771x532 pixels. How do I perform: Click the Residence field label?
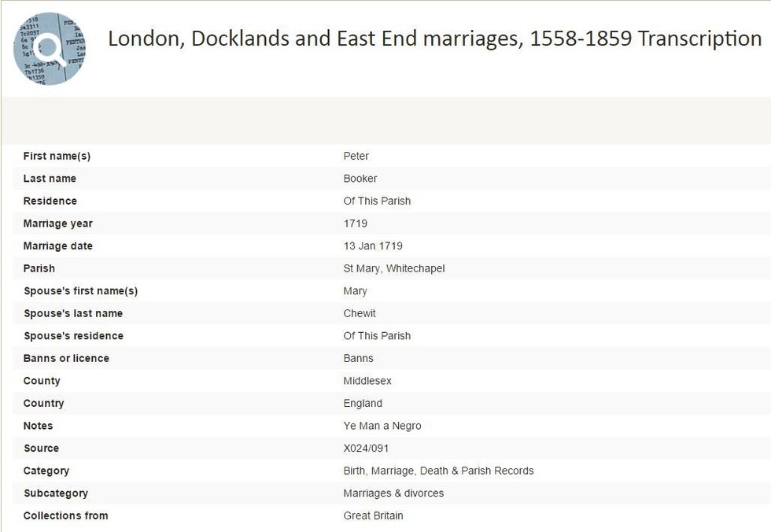point(50,201)
